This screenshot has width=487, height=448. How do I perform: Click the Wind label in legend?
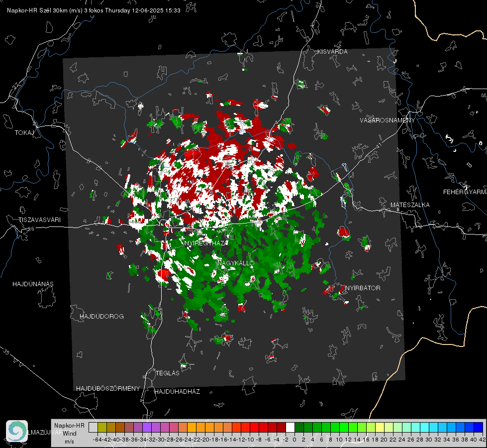(70, 434)
